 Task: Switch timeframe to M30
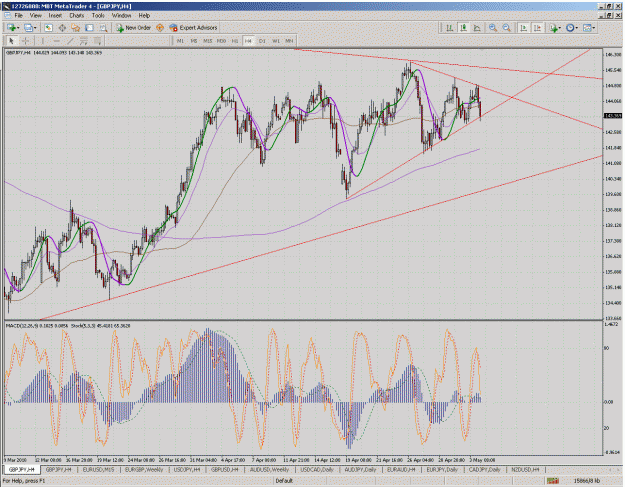point(221,41)
